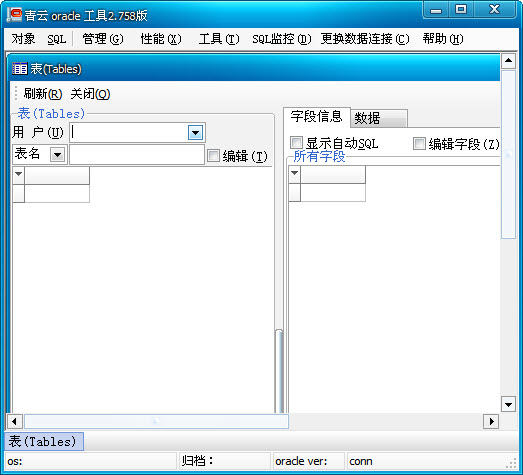Click the Oracle app icon in title bar

[14, 15]
